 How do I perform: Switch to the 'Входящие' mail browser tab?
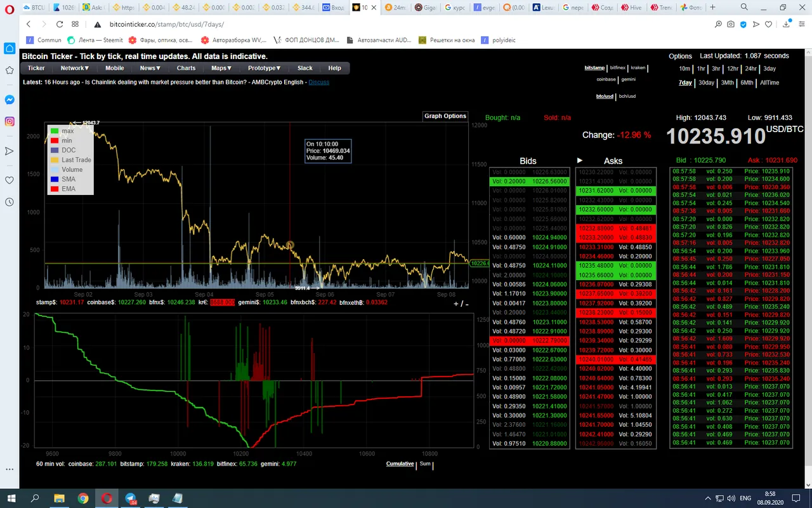pyautogui.click(x=333, y=8)
